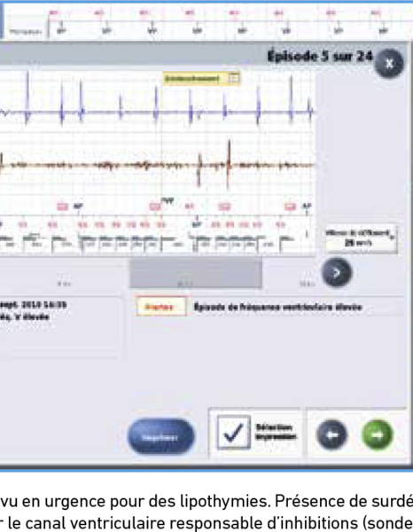Click the tall spike on the ventricular channel
Image resolution: width=413 pixels, height=532 pixels.
[230, 163]
